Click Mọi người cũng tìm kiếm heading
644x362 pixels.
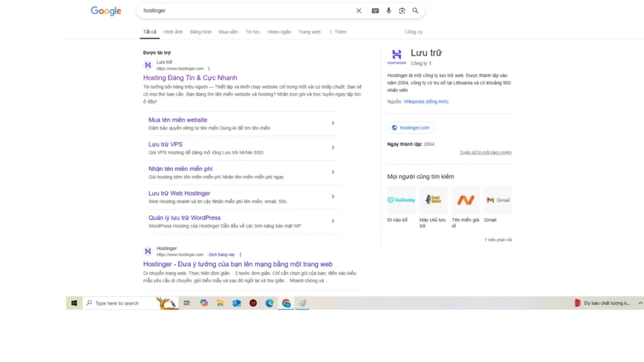coord(421,177)
